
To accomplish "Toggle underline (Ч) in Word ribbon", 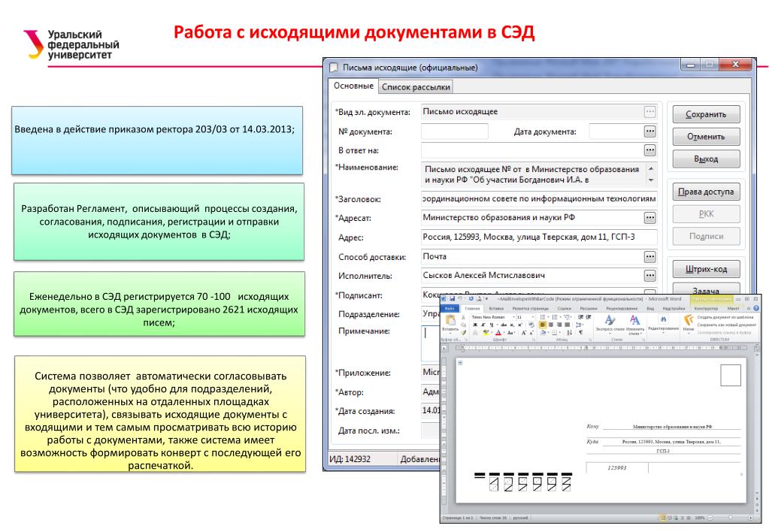I will click(492, 325).
